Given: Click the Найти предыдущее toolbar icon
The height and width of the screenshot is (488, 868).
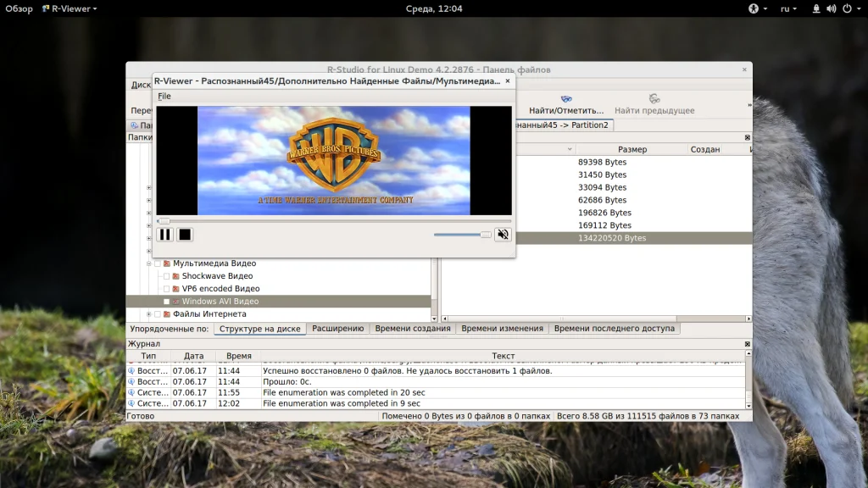Looking at the screenshot, I should (654, 99).
